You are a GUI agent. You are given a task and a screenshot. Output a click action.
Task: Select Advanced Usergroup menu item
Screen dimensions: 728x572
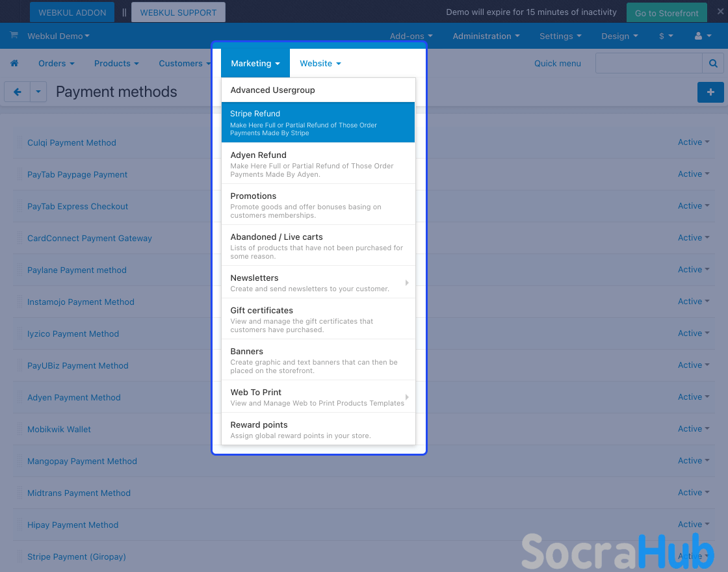coord(318,90)
